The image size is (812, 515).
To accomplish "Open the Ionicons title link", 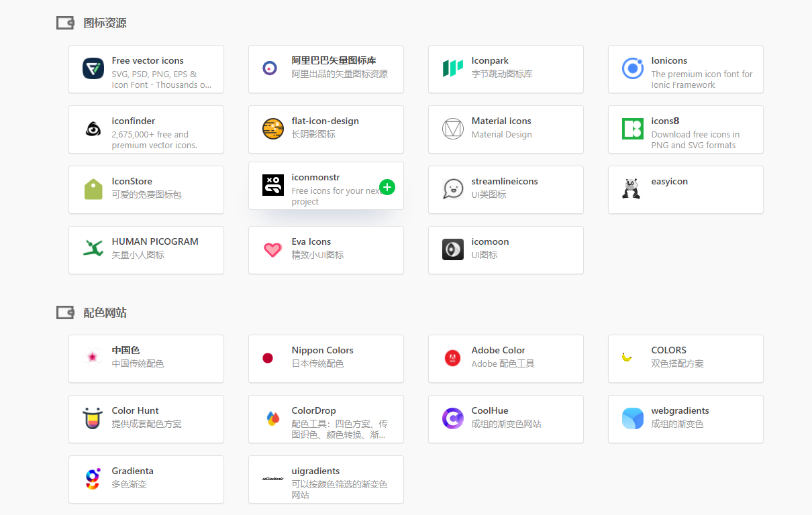I will [669, 60].
